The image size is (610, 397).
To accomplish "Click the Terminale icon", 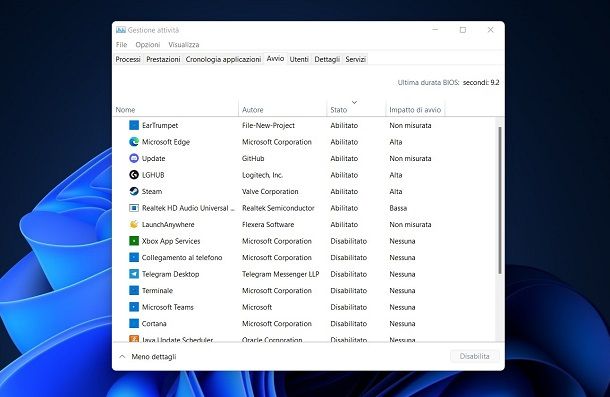I will pyautogui.click(x=134, y=290).
